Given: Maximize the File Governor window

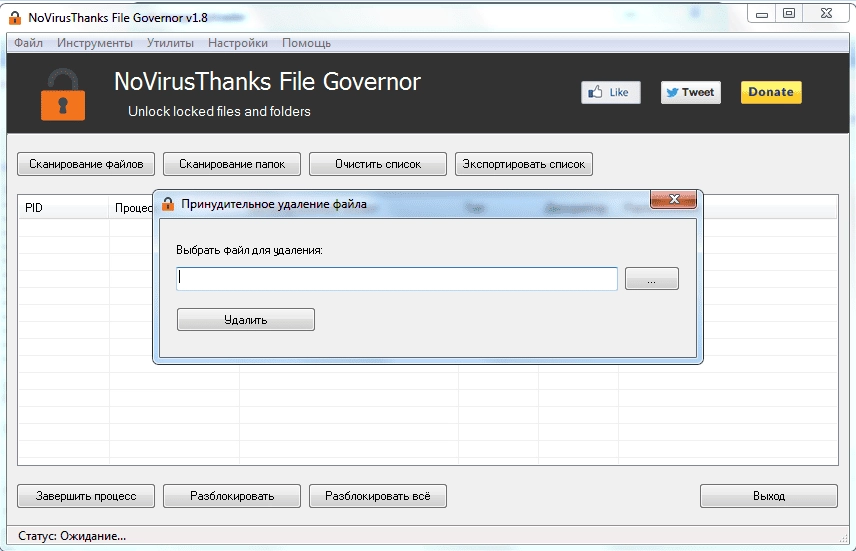Looking at the screenshot, I should click(x=789, y=14).
